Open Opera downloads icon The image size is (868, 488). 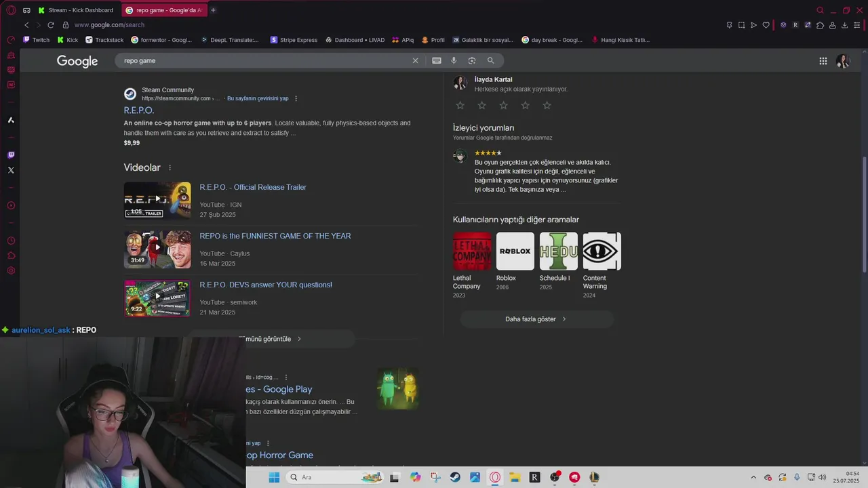click(845, 25)
